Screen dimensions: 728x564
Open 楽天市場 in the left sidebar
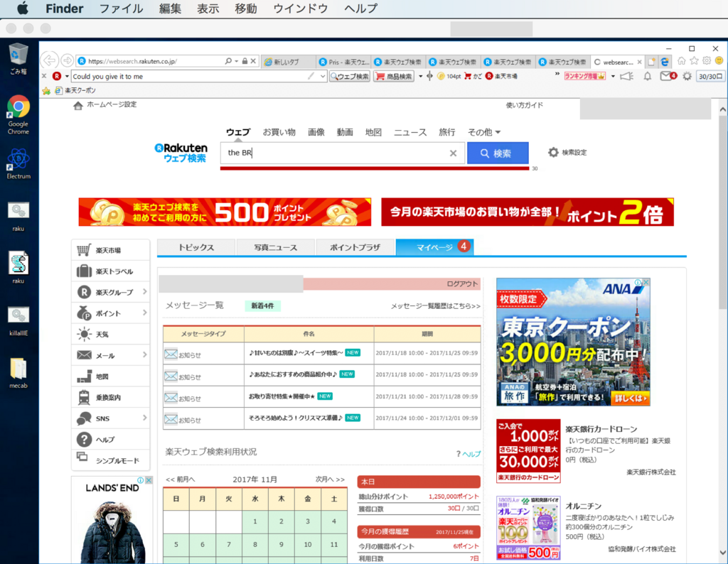click(x=110, y=251)
